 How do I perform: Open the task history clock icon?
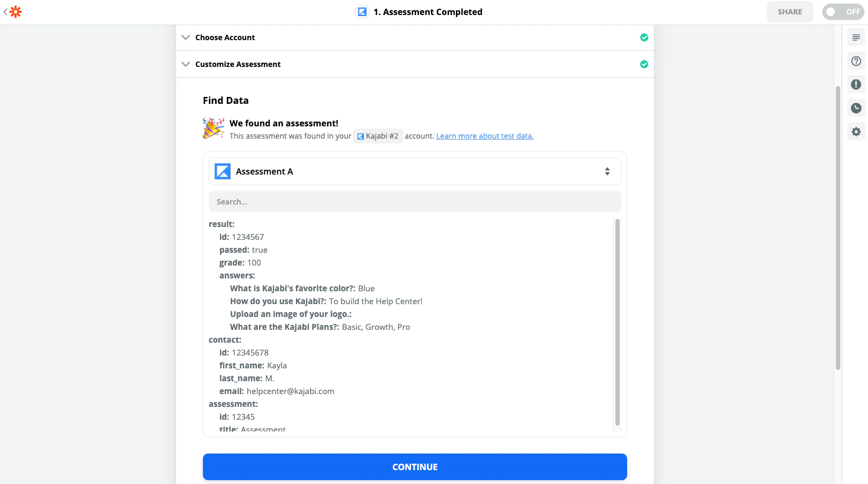856,108
